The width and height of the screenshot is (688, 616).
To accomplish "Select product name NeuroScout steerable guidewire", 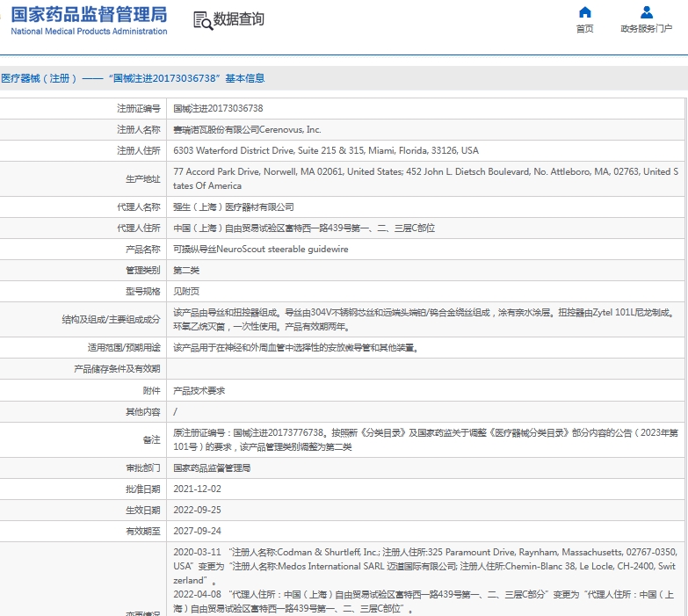I will [x=261, y=249].
